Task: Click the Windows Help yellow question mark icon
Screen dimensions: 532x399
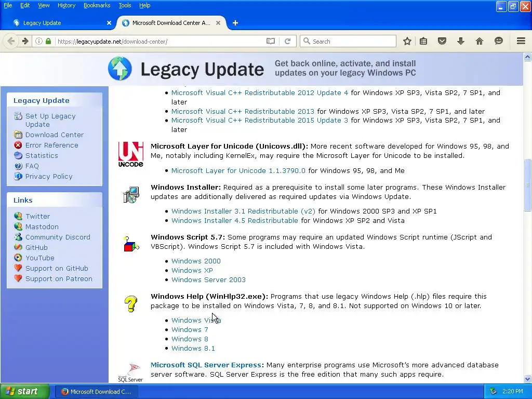Action: pos(130,303)
